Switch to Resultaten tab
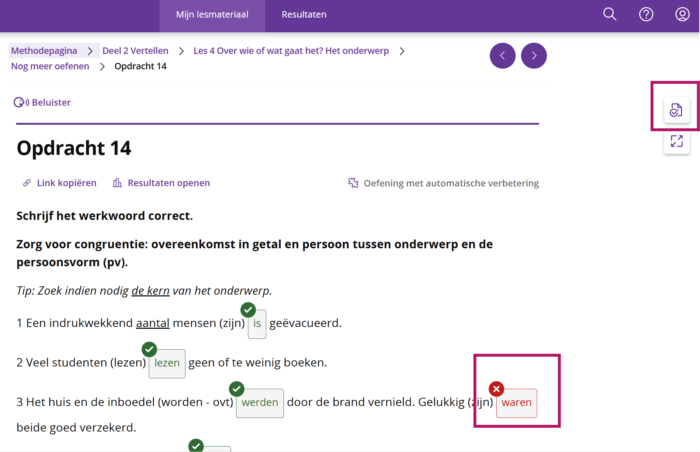Screen dimensions: 700x452 (x=304, y=14)
